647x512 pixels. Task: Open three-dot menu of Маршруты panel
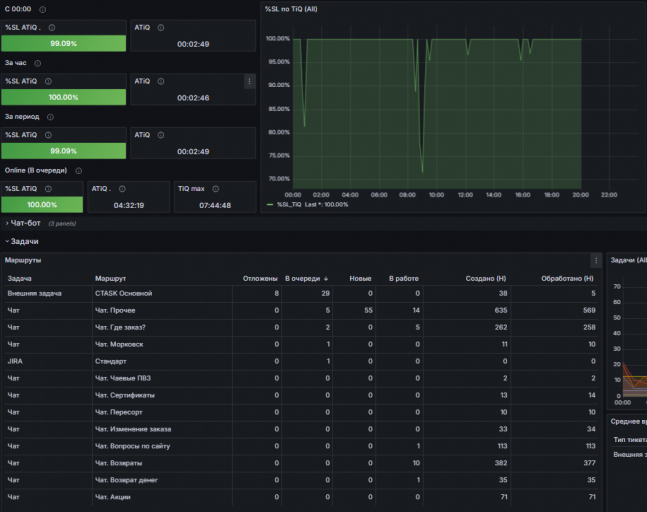pyautogui.click(x=596, y=260)
